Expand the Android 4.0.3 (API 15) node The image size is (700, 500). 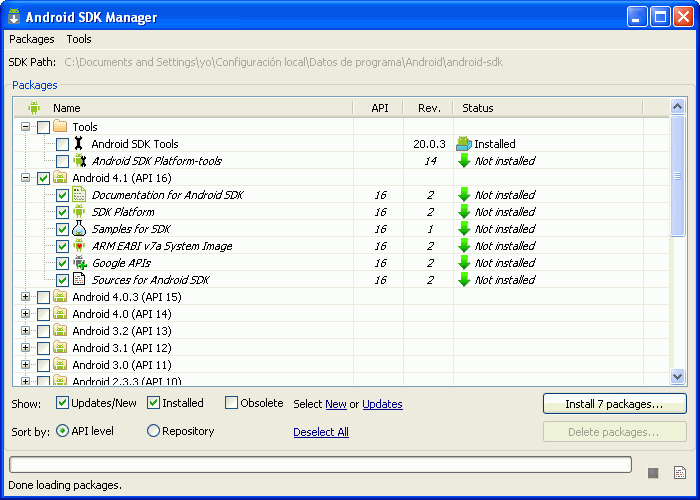point(25,296)
